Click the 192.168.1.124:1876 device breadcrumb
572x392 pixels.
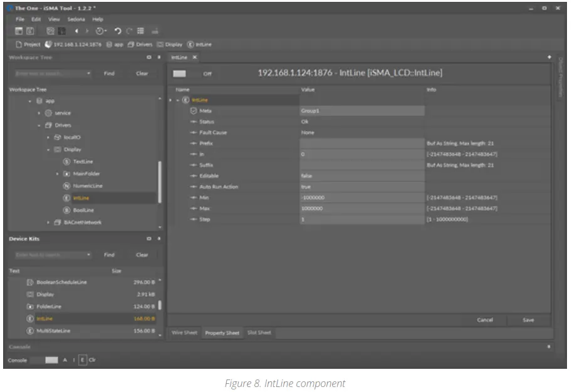pyautogui.click(x=73, y=44)
